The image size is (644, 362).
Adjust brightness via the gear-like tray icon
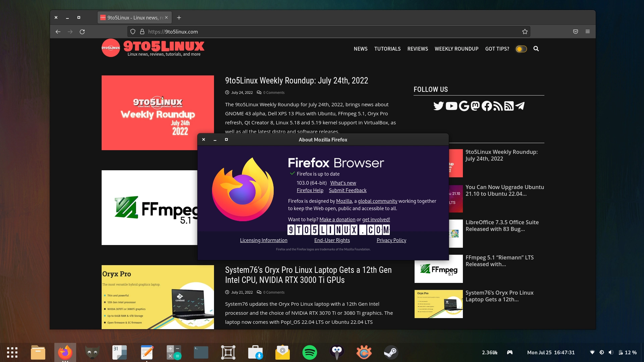point(602,352)
